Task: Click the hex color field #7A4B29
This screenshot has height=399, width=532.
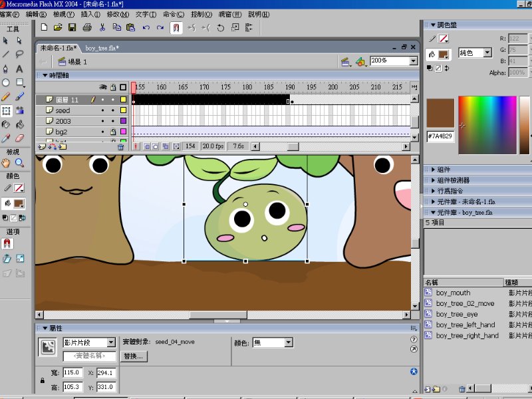Action: pos(440,136)
